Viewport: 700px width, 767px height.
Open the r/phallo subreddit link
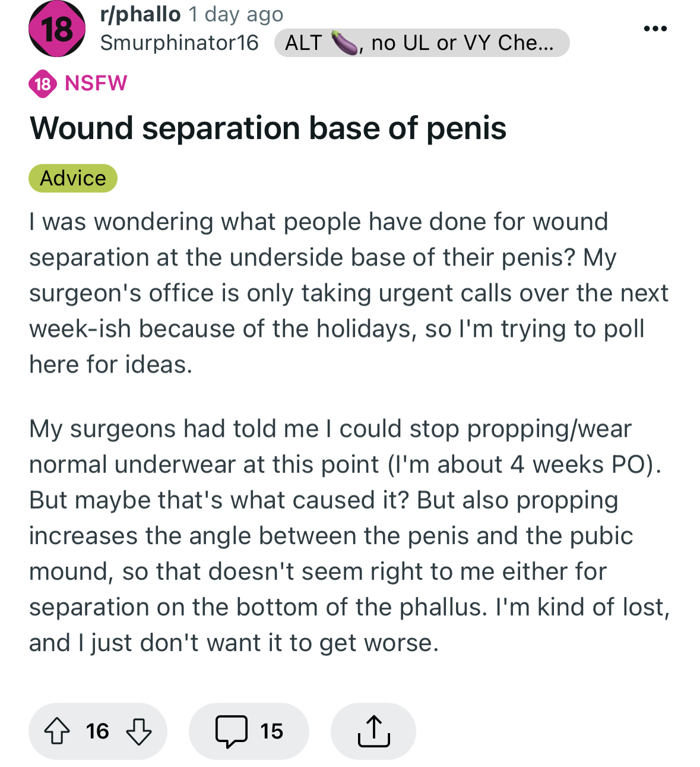(140, 14)
